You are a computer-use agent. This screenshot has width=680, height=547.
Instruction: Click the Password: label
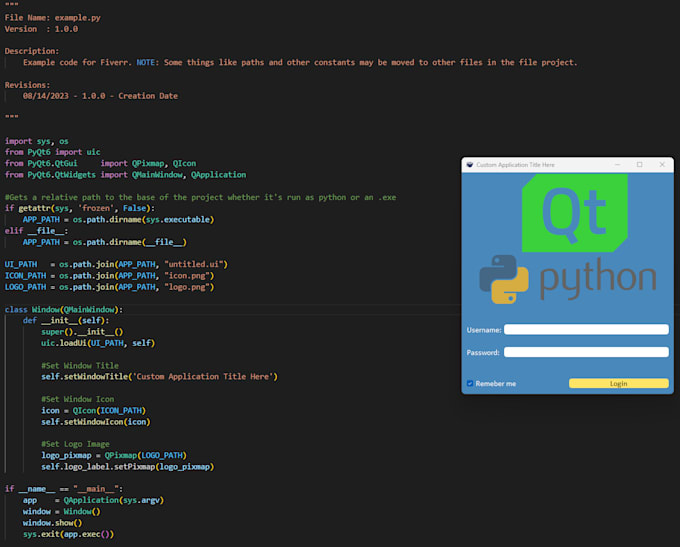point(483,353)
